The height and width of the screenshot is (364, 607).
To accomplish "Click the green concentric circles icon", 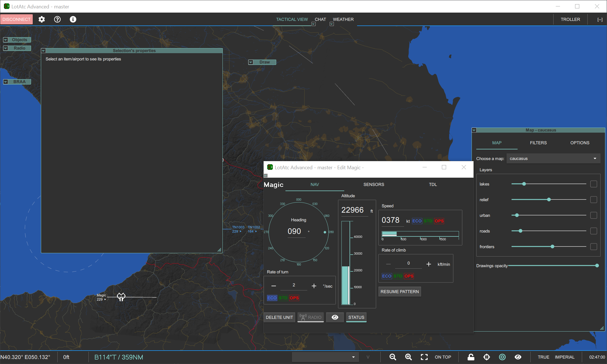I will (502, 357).
